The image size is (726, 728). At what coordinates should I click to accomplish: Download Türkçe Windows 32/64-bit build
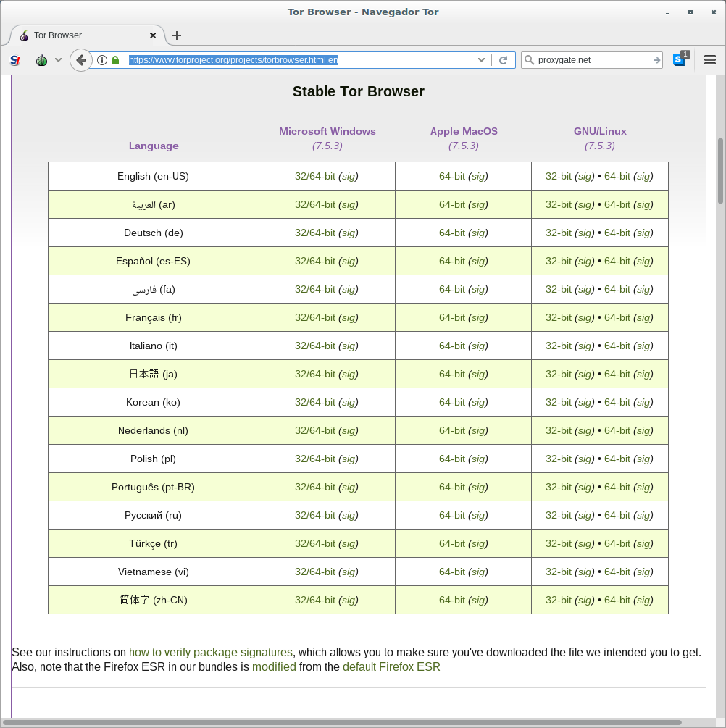click(315, 544)
